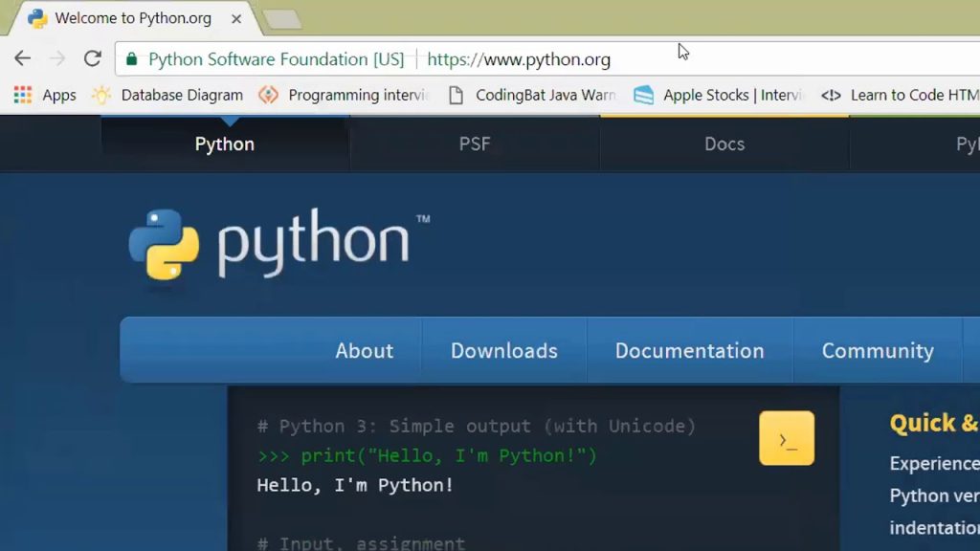Switch to the PSF top navigation tab
980x551 pixels.
[x=475, y=143]
